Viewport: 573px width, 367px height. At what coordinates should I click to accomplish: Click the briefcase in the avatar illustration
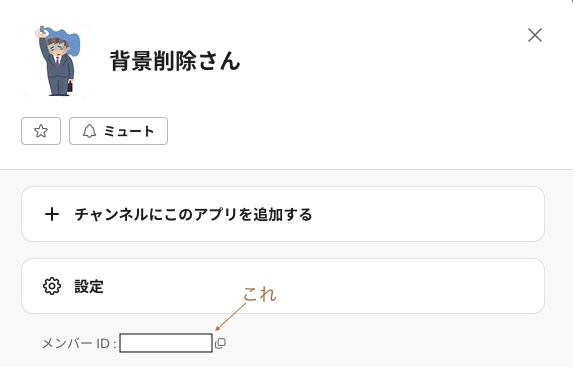click(70, 86)
